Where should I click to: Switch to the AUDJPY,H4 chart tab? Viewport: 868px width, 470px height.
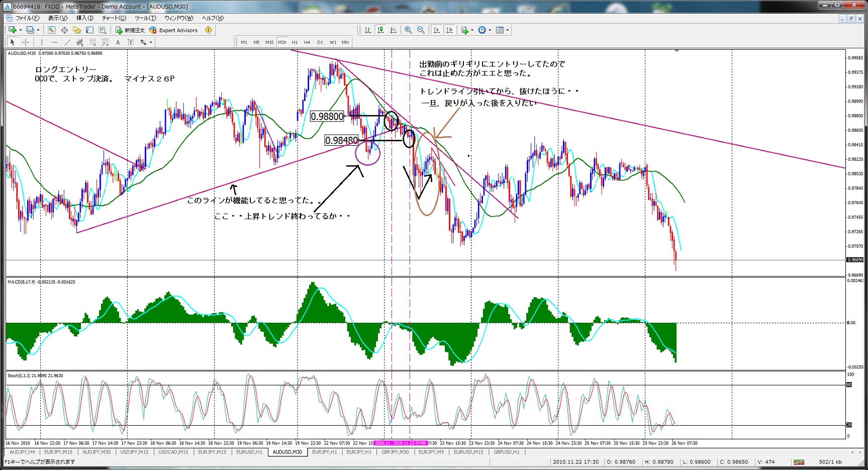22,452
